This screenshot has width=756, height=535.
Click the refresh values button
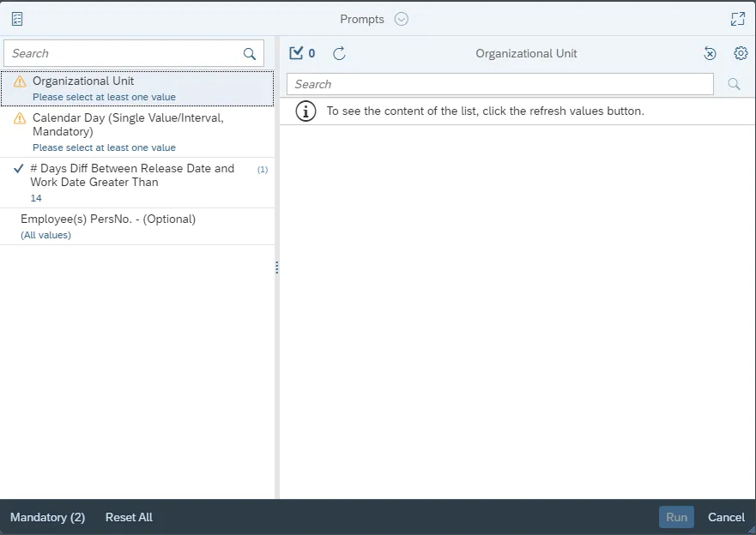coord(339,53)
